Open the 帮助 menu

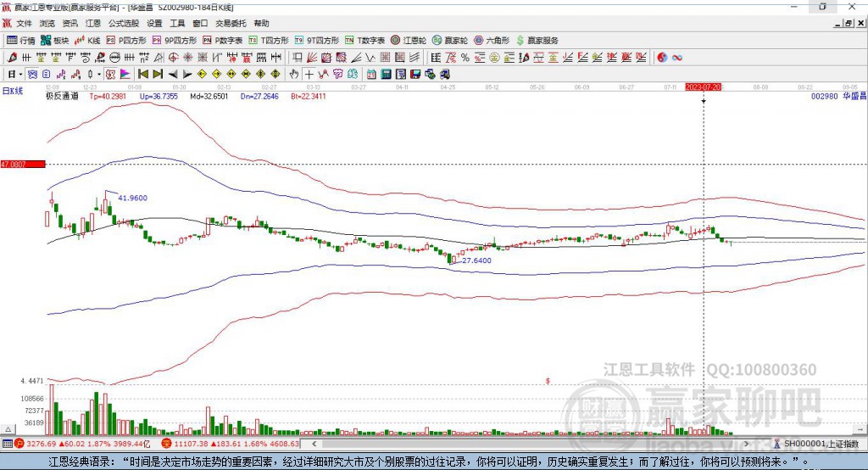pyautogui.click(x=261, y=23)
